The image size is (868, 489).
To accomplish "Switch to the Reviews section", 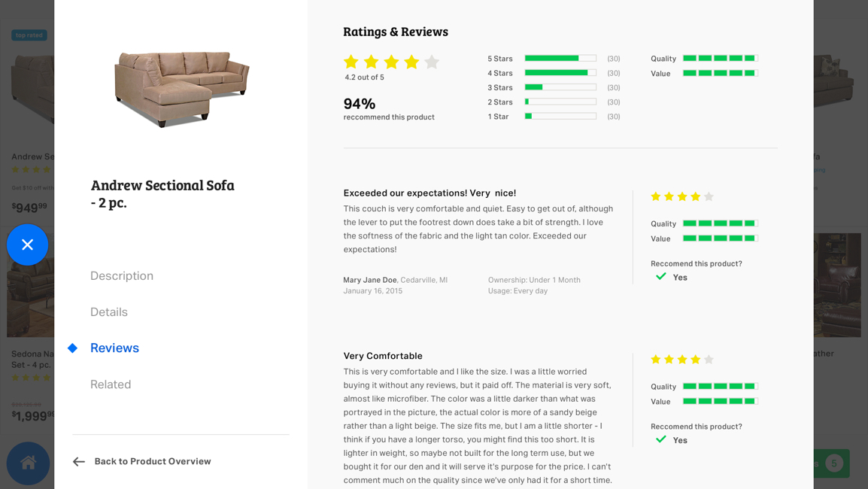I will (x=114, y=348).
